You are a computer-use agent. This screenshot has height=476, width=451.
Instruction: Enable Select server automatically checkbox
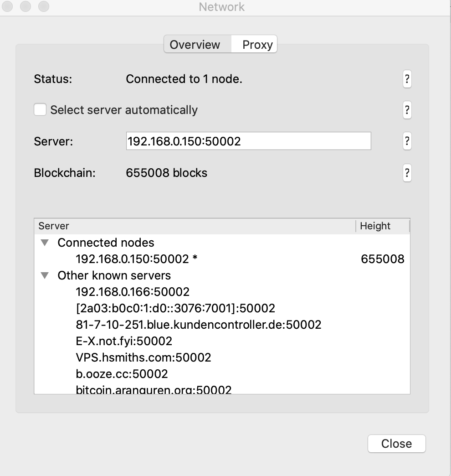tap(40, 110)
